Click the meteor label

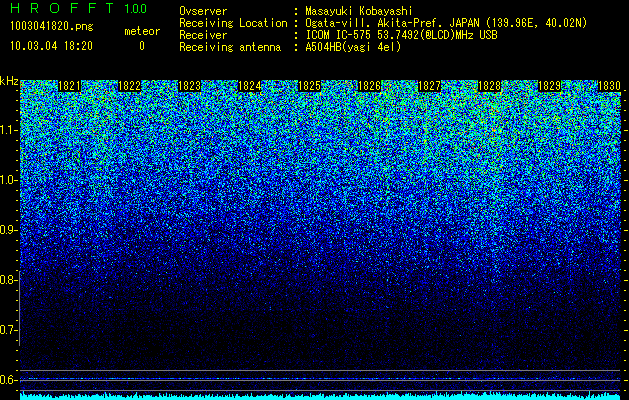142,31
